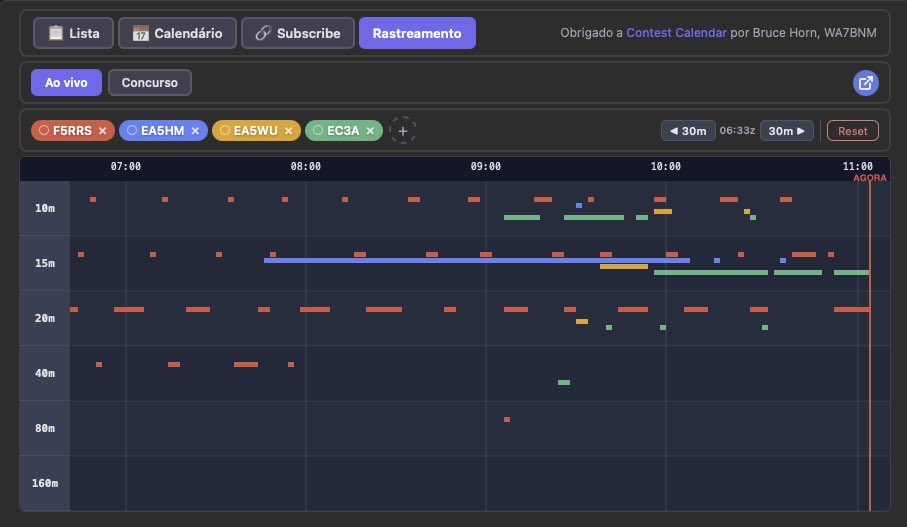Switch to the Calendário tab
This screenshot has height=527, width=907.
pos(177,33)
